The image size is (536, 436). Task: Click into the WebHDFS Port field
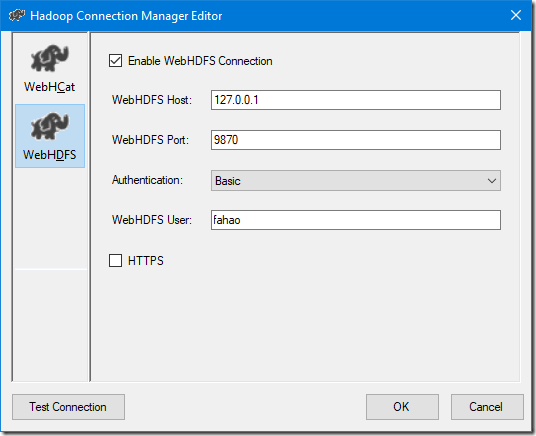click(x=356, y=140)
